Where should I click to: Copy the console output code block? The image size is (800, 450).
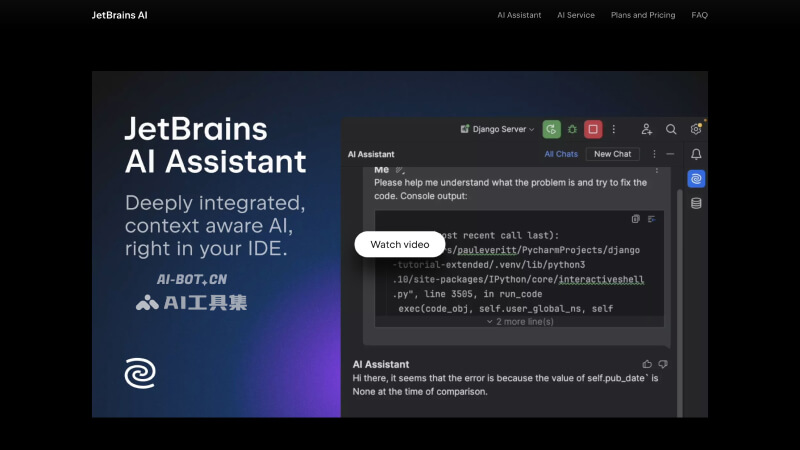click(x=636, y=219)
